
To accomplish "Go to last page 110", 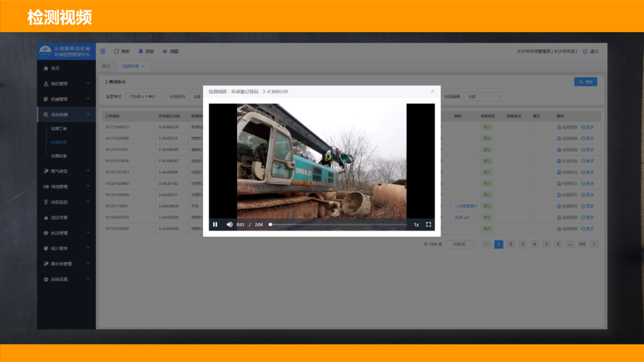I will tap(582, 244).
